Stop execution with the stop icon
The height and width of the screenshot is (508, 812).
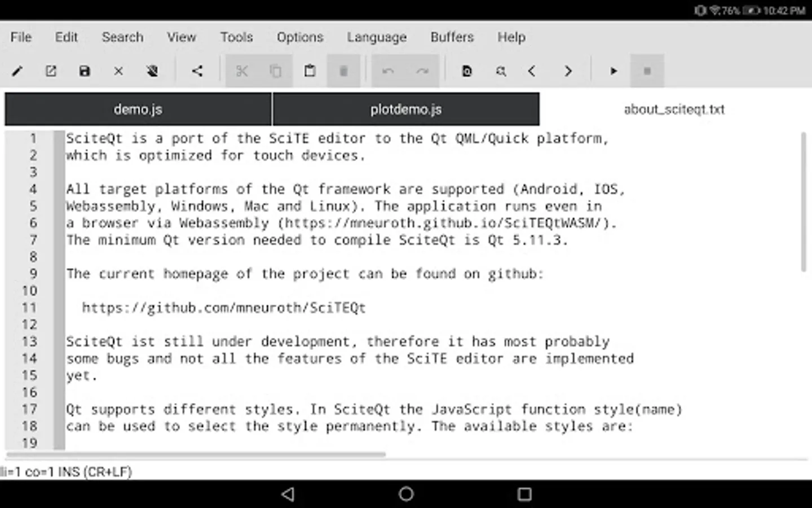[x=647, y=71]
